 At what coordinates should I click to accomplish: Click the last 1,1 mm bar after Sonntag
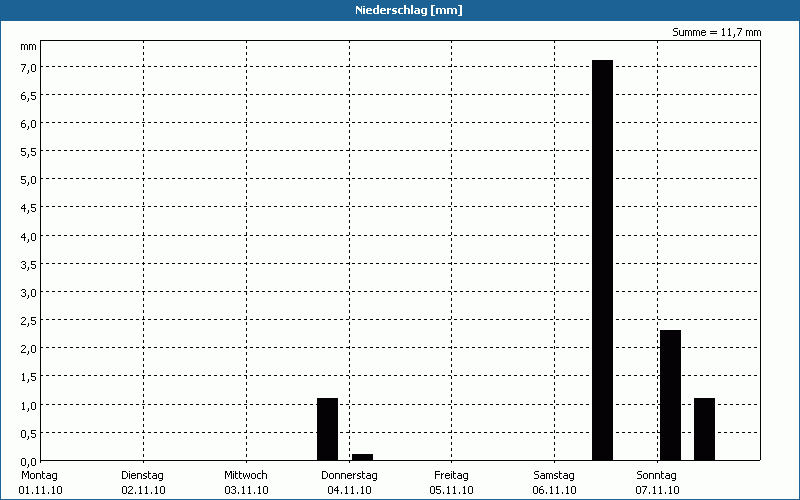(x=704, y=429)
